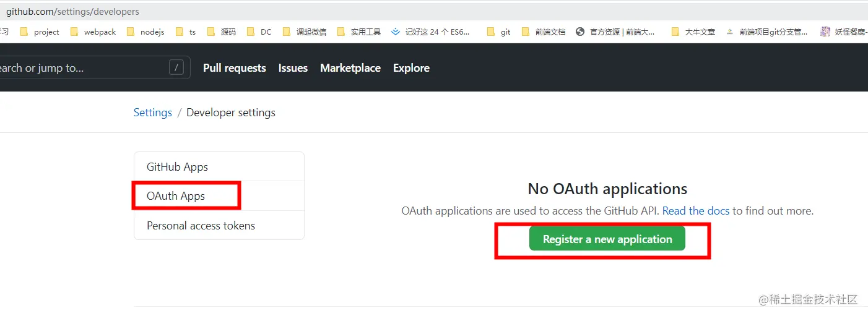Open the 妖怪餐廳 bookmark
Screen dimensions: 868x316
click(844, 32)
